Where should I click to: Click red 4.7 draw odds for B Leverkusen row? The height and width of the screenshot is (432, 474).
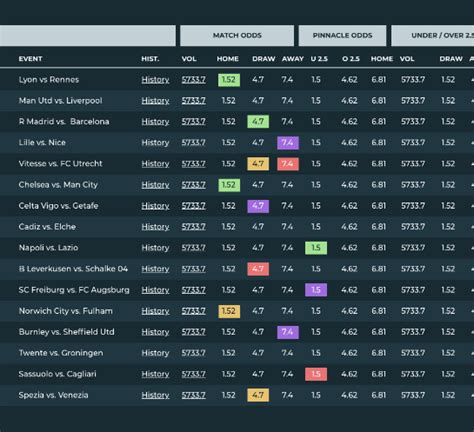coord(258,269)
